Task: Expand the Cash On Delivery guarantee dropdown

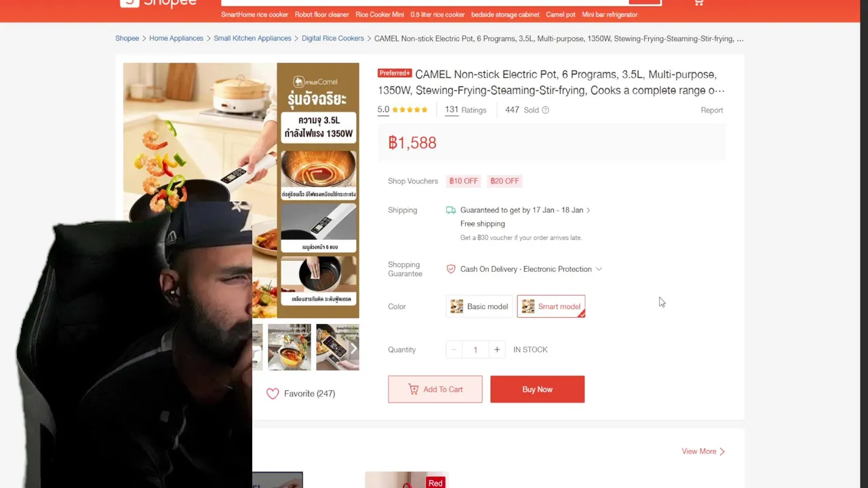Action: (x=599, y=269)
